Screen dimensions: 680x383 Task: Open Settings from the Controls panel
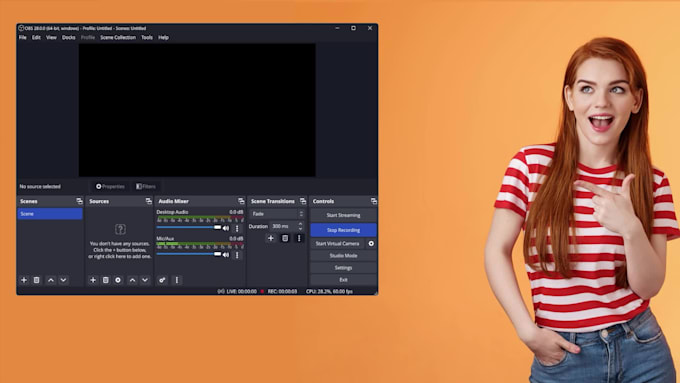343,268
